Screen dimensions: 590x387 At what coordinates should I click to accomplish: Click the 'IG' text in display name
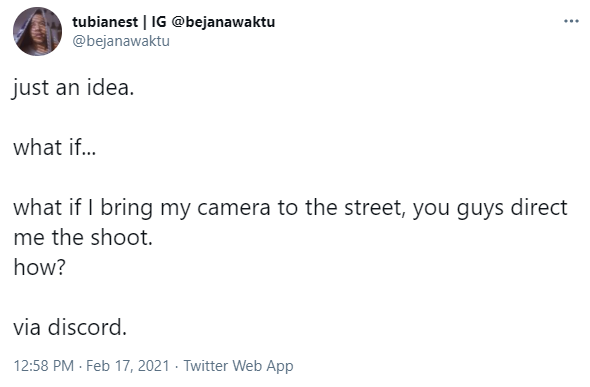pos(159,22)
